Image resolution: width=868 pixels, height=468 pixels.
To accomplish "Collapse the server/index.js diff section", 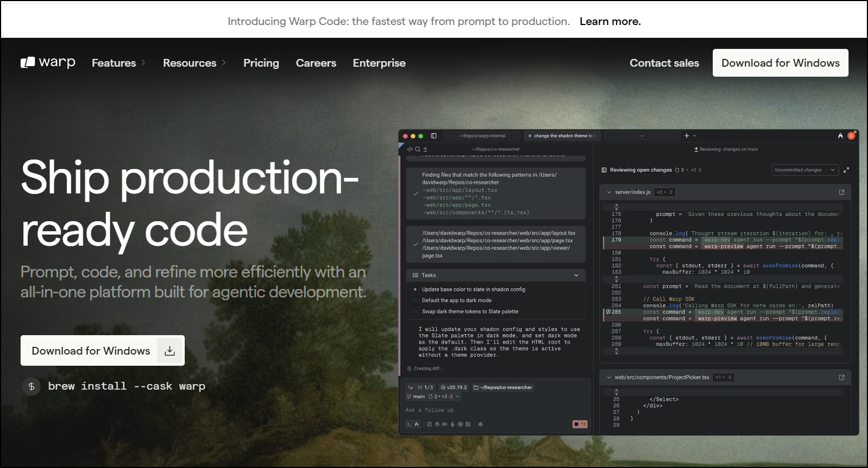I will [609, 192].
